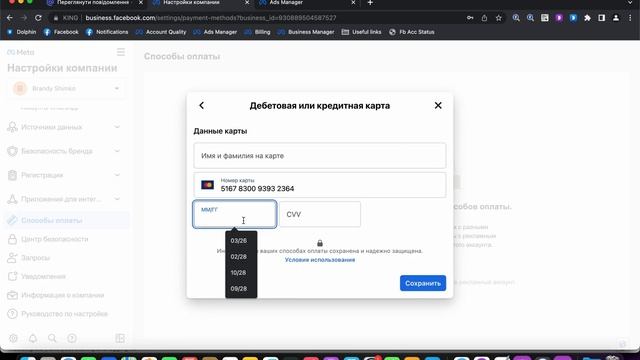This screenshot has height=360, width=640.
Task: Close the Настройки компании tab
Action: tap(247, 3)
